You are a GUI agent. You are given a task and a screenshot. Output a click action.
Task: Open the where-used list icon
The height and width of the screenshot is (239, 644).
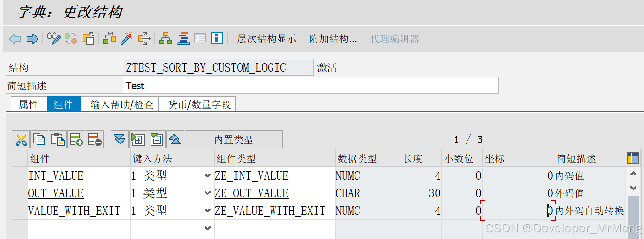coord(144,38)
